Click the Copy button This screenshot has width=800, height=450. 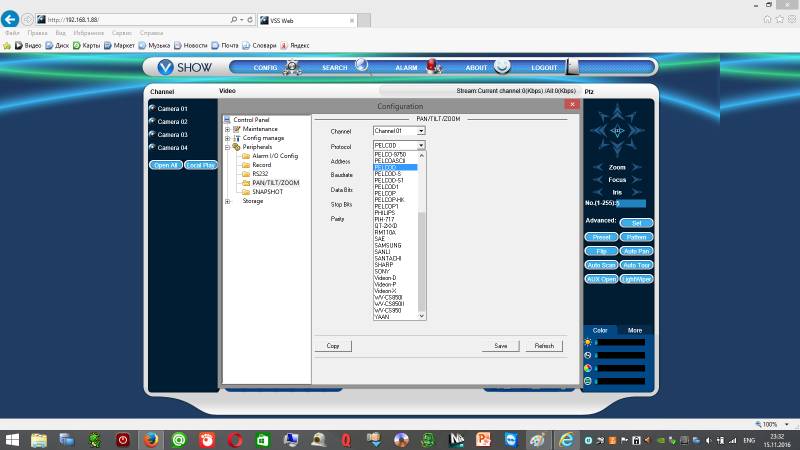click(333, 346)
